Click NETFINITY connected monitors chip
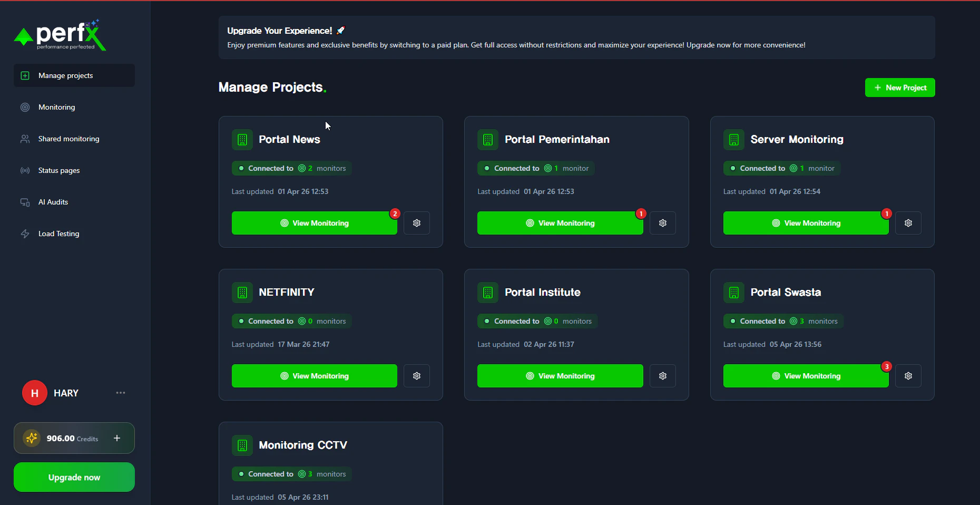This screenshot has height=505, width=980. point(292,321)
